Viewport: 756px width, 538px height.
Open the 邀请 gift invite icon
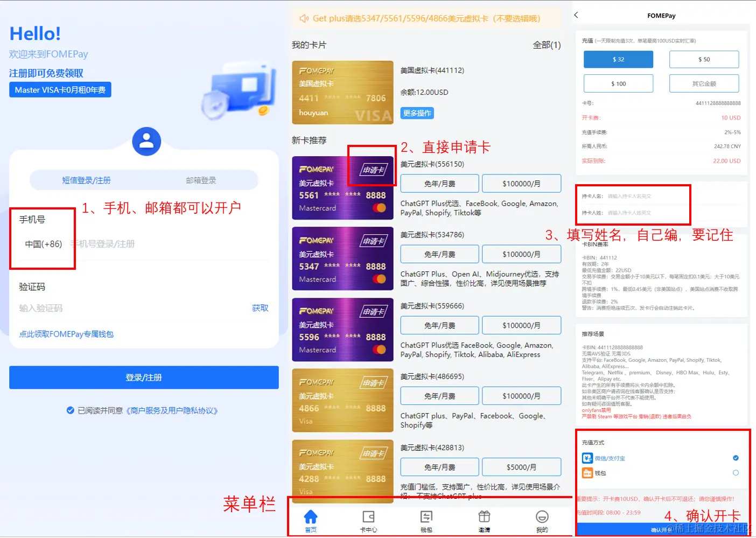pos(484,517)
